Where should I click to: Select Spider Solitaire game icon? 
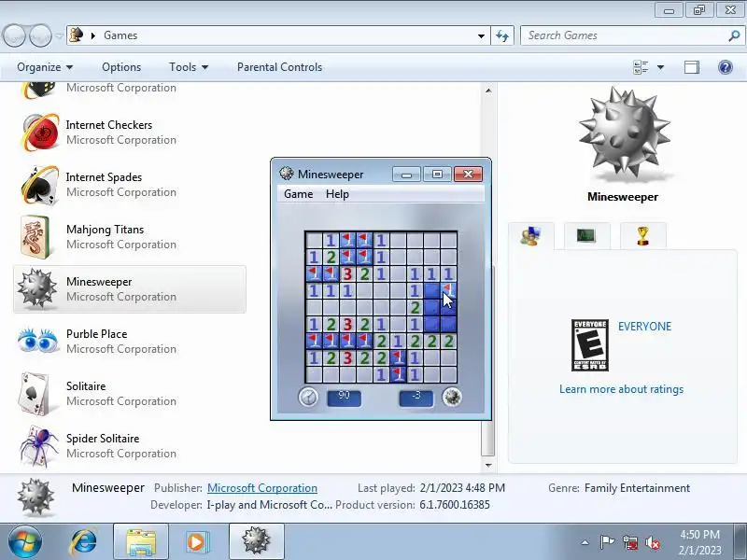[x=39, y=446]
